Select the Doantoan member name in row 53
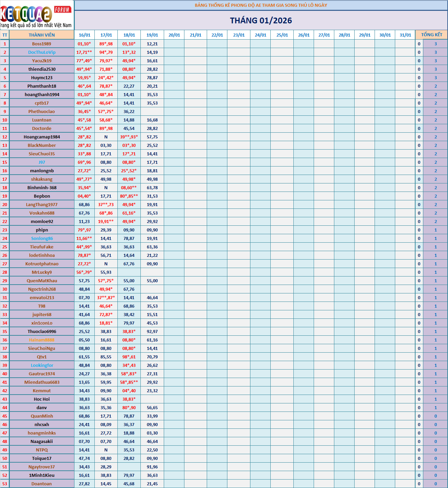The width and height of the screenshot is (448, 488). [x=42, y=484]
